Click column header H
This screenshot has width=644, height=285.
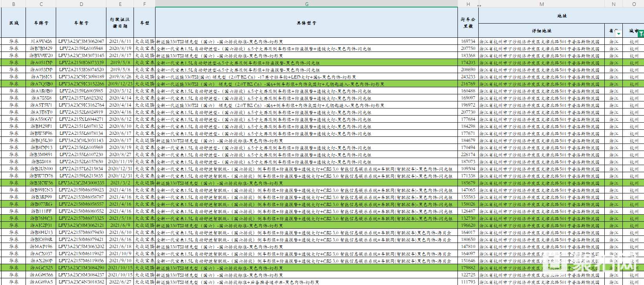point(468,4)
